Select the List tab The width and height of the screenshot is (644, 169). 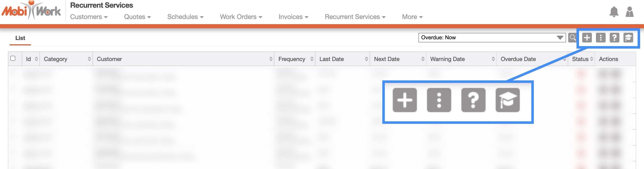[20, 38]
